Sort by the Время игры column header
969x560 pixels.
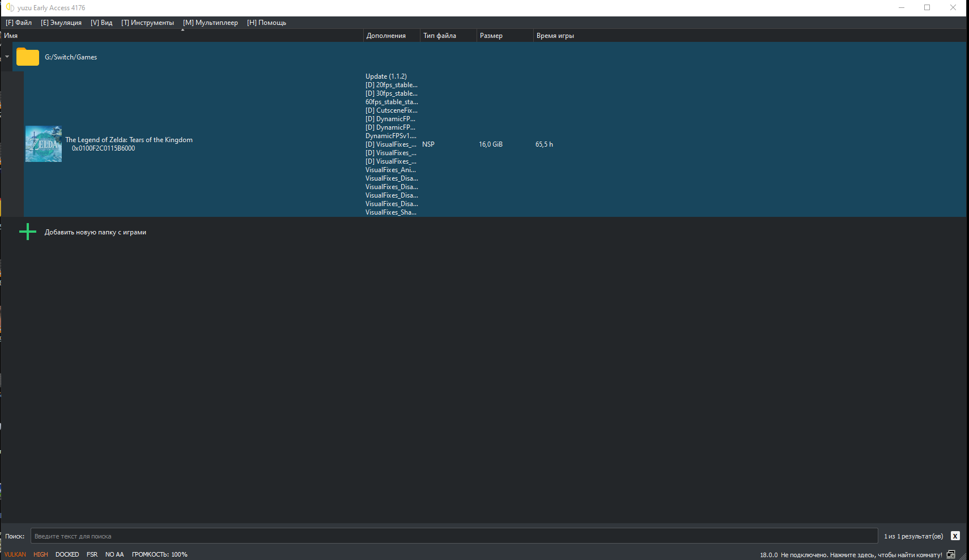(555, 36)
